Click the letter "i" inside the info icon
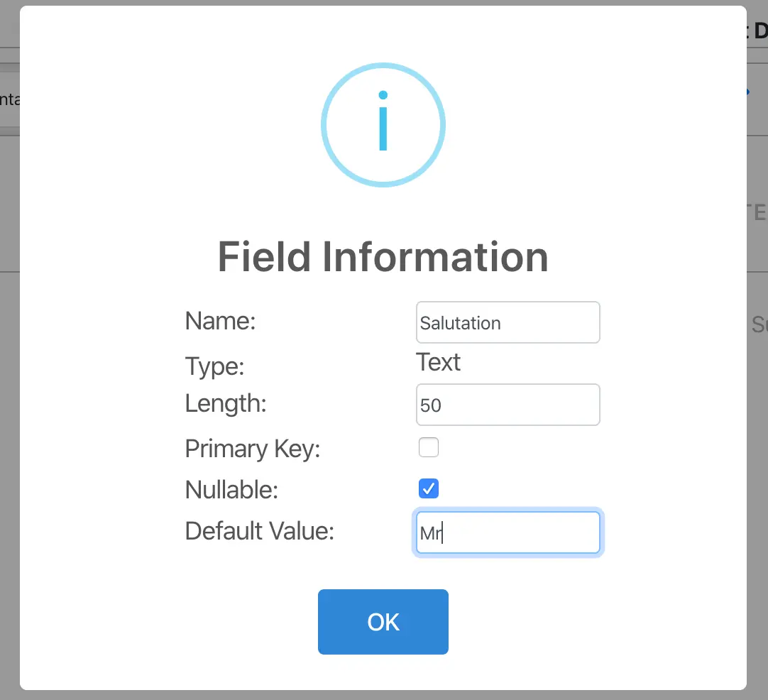The image size is (768, 700). click(x=383, y=122)
